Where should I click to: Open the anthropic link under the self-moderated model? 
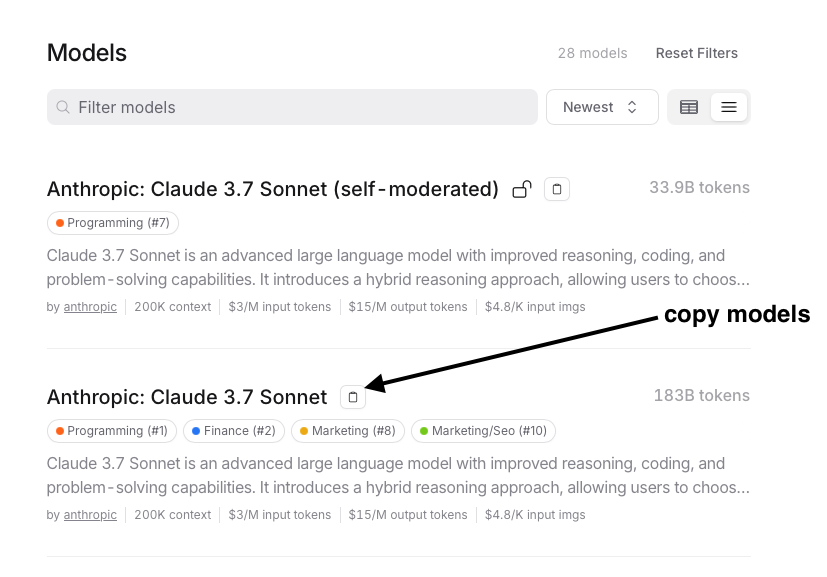90,307
